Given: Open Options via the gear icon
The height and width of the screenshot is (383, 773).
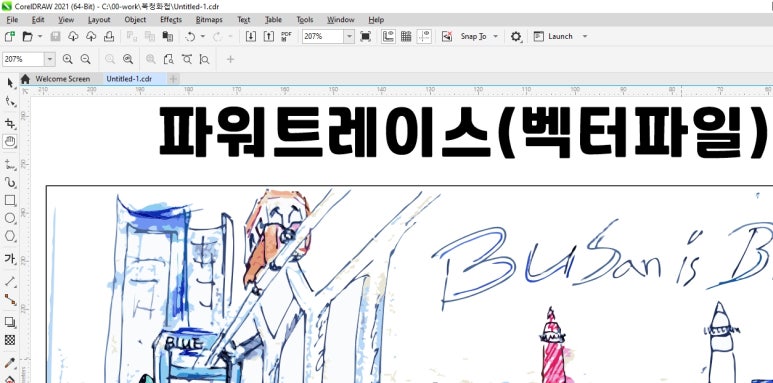Looking at the screenshot, I should click(x=516, y=36).
